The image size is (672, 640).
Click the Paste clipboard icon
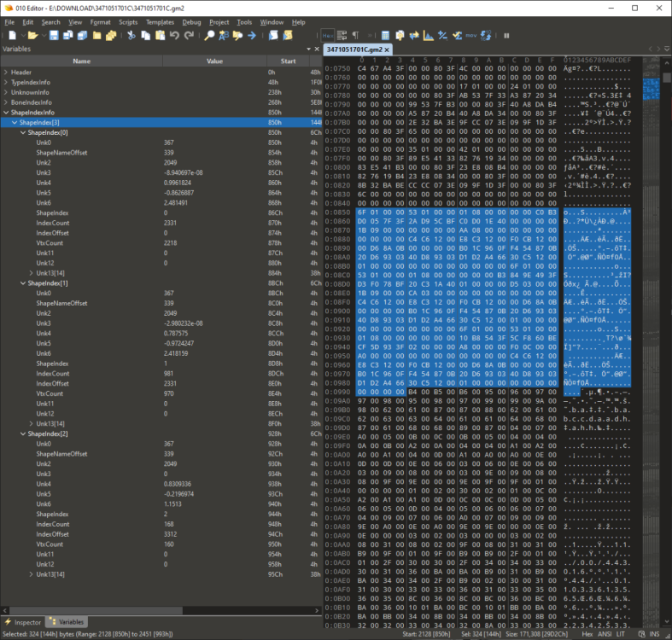[160, 36]
